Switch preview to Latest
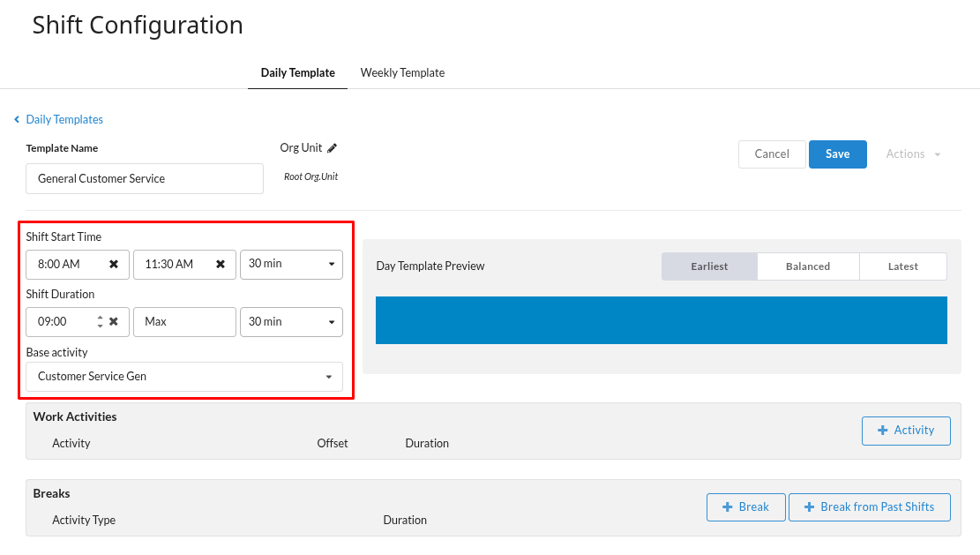This screenshot has height=555, width=980. click(x=902, y=266)
